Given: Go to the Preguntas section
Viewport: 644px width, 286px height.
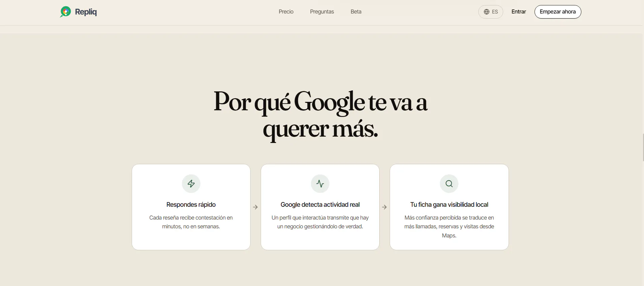Looking at the screenshot, I should [322, 11].
